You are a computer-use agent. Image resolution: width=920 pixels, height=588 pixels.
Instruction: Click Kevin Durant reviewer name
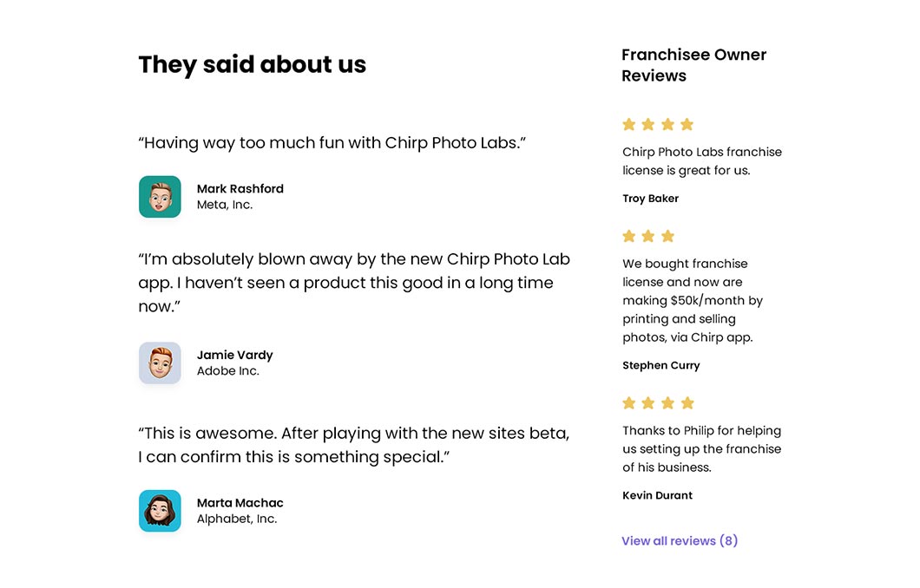pos(657,495)
